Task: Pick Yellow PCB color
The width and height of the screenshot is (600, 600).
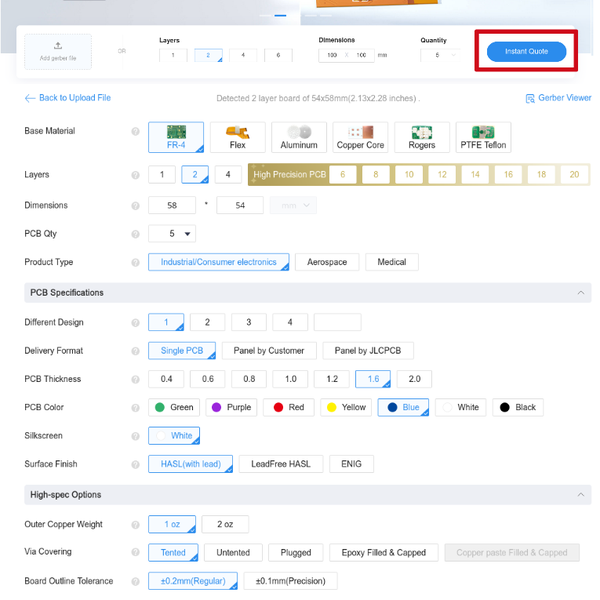Action: pos(346,408)
